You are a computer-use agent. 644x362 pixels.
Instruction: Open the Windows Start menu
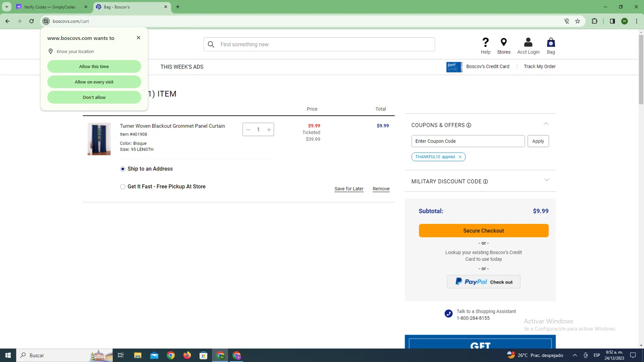(x=8, y=355)
